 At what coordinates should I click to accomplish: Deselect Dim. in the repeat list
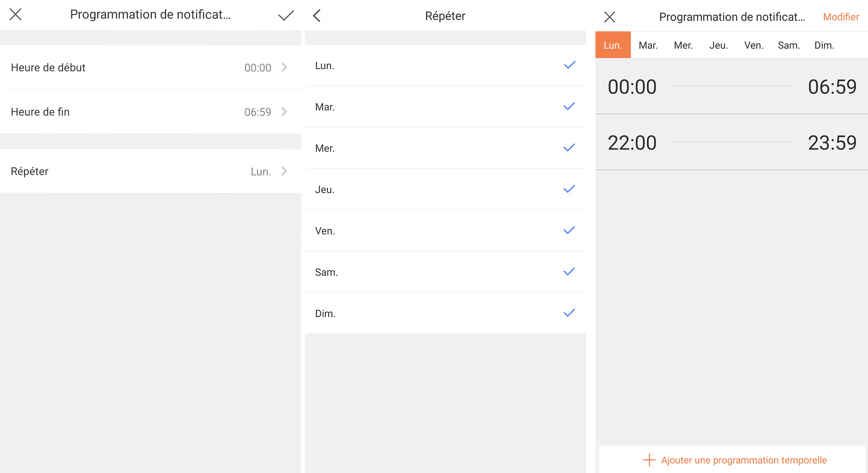pos(569,313)
